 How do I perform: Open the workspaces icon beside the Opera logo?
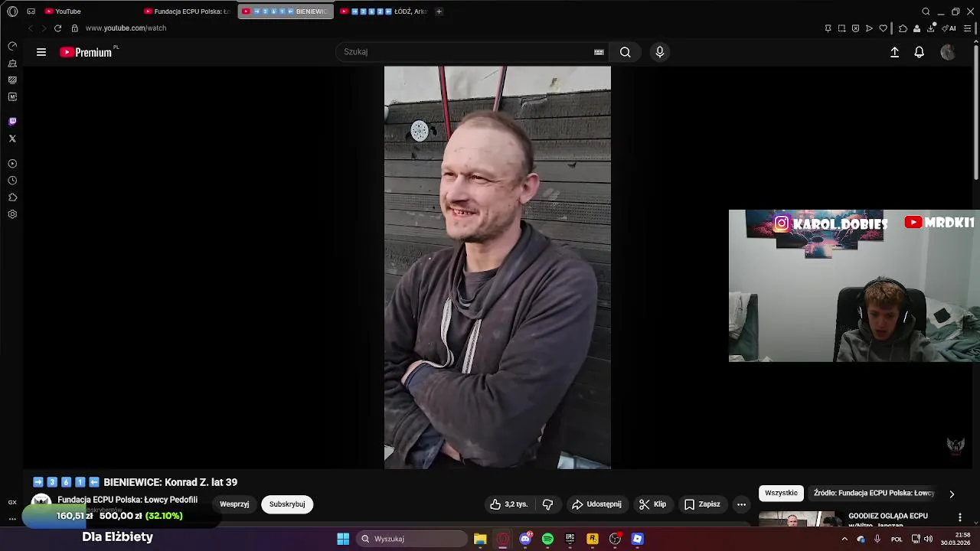31,11
